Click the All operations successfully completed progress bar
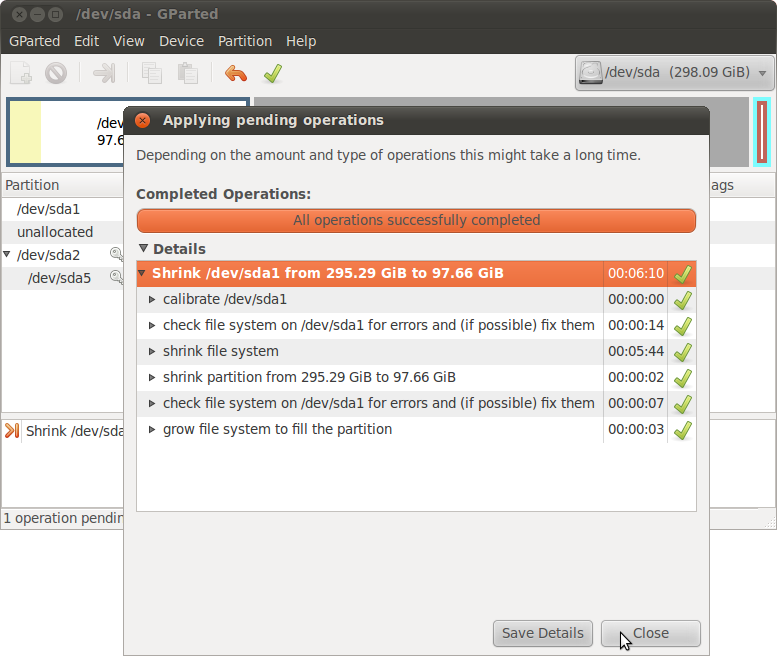 (x=416, y=220)
